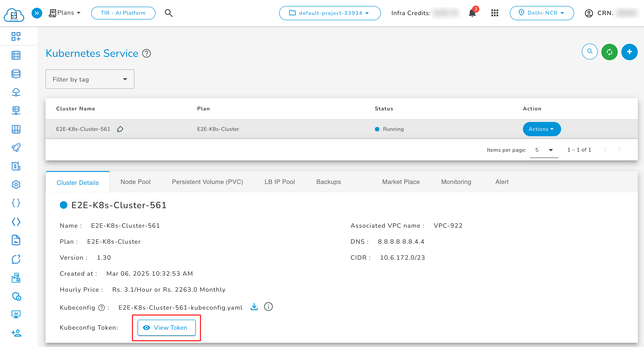Click Cluster Name column header

click(x=76, y=108)
